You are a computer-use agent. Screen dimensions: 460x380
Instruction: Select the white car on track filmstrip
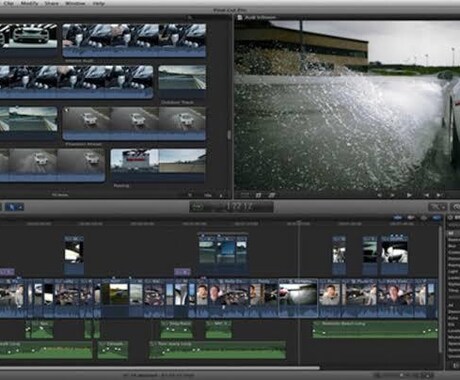click(x=134, y=123)
